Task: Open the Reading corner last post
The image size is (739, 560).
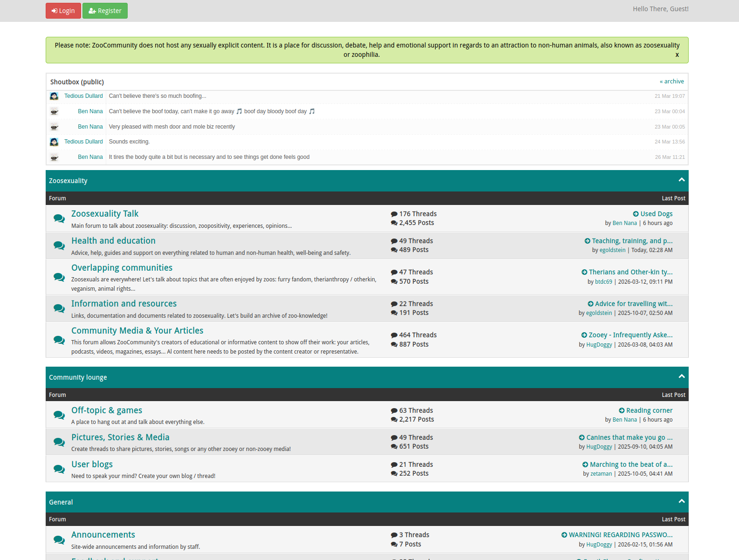Action: coord(649,410)
